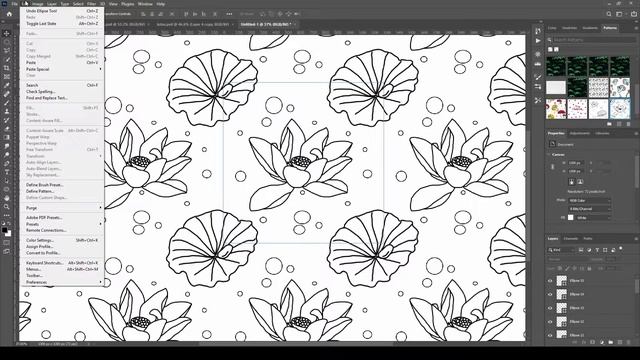640x360 pixels.
Task: Click the foreground black color swatch
Action: (4, 230)
